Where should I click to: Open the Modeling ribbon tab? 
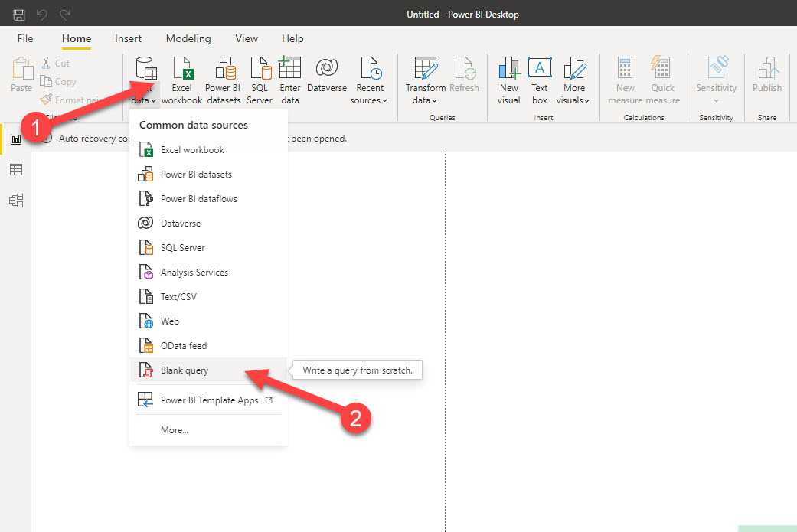coord(188,38)
